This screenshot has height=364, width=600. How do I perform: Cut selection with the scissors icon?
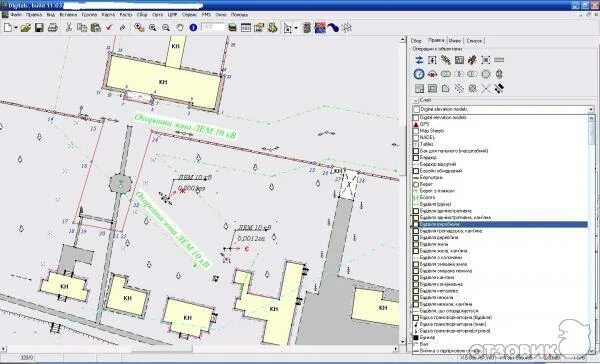click(69, 28)
